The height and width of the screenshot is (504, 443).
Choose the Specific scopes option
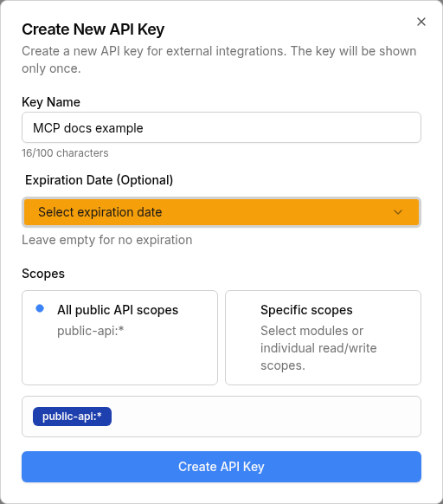tap(323, 338)
